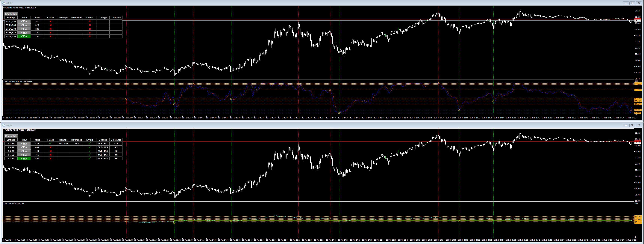This screenshot has height=244, width=644.
Task: Click top chart window WTI,M1 title icon
Action: coord(4,3)
